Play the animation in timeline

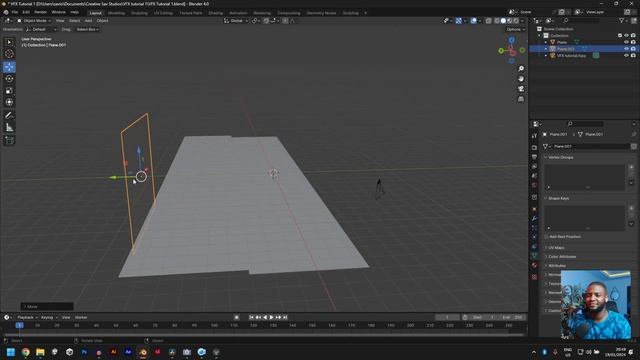(x=271, y=318)
